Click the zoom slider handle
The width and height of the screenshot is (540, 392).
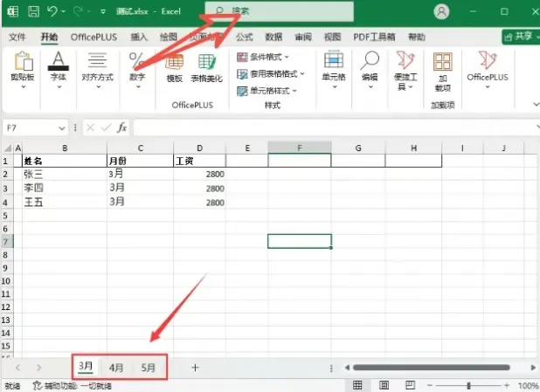click(x=468, y=386)
